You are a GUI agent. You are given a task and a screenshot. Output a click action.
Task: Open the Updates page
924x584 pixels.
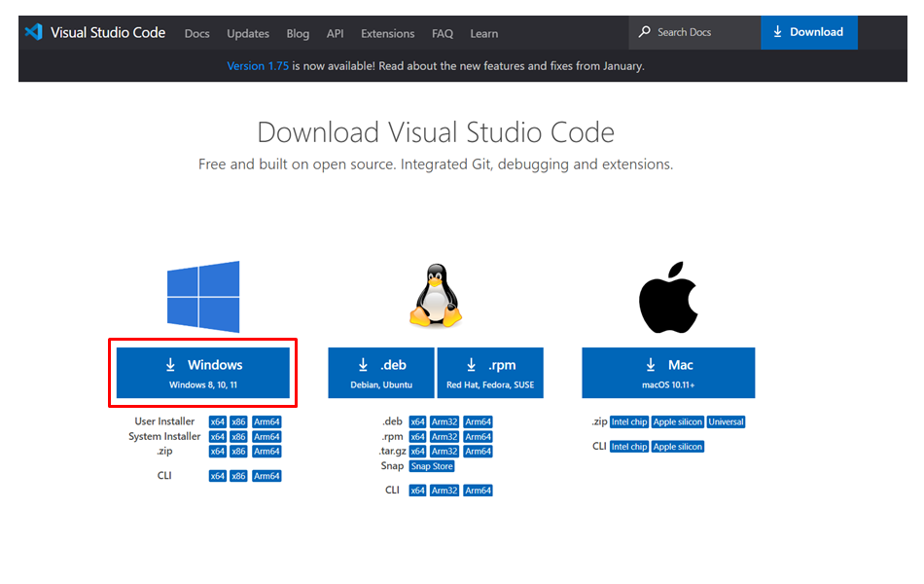[248, 34]
